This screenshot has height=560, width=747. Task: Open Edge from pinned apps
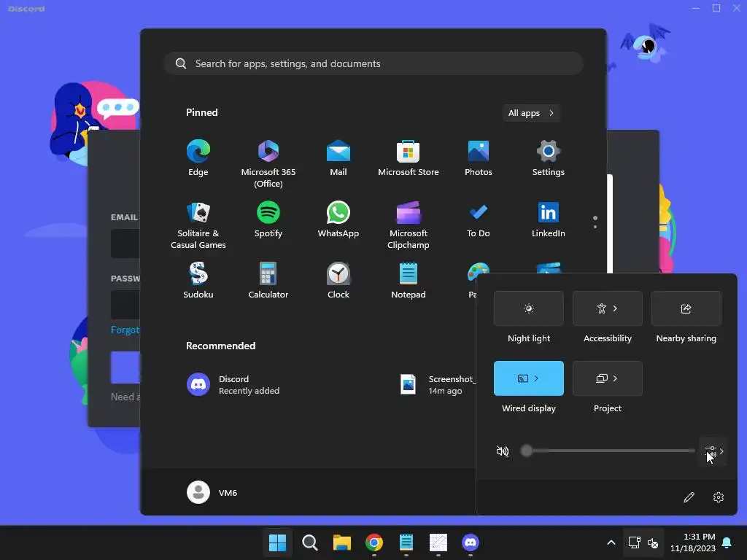[198, 158]
